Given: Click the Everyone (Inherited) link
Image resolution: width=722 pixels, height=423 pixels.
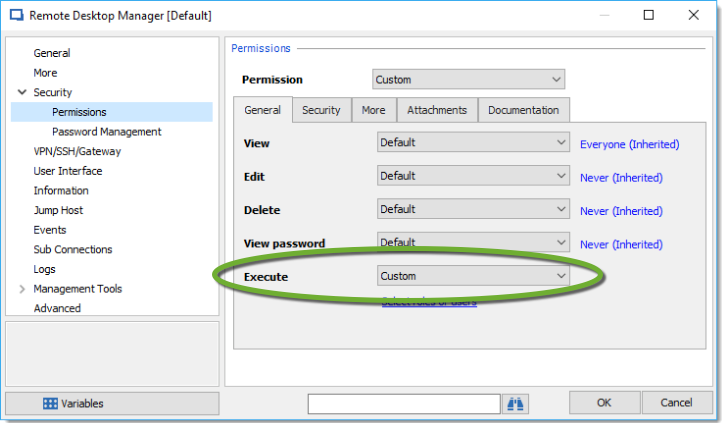Looking at the screenshot, I should 629,144.
